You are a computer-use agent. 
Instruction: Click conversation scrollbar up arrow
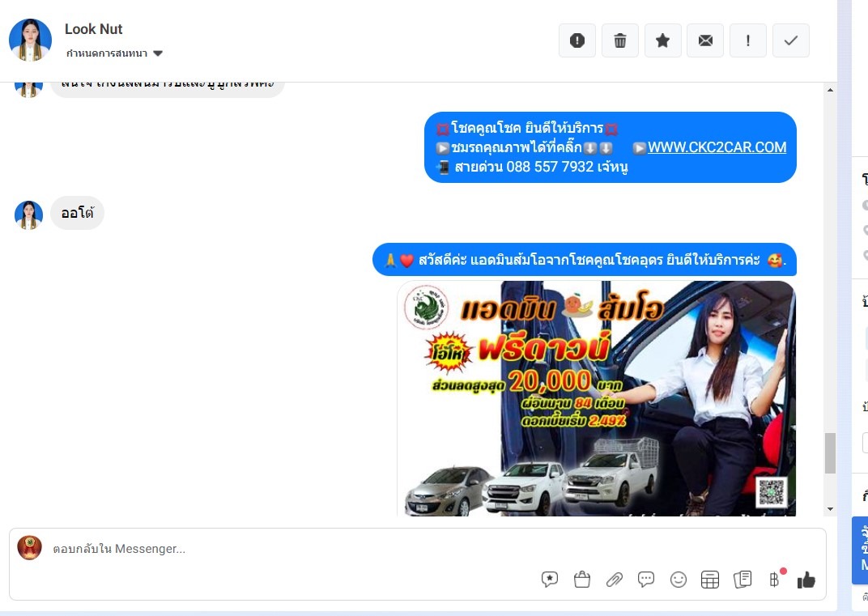(x=830, y=90)
